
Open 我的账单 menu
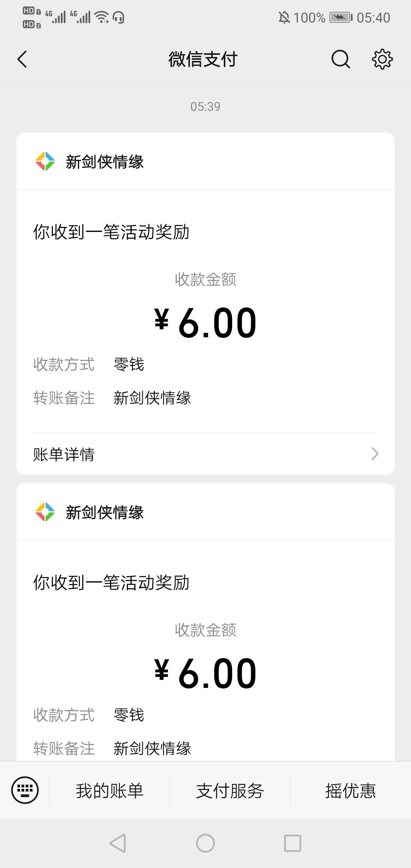tap(110, 791)
